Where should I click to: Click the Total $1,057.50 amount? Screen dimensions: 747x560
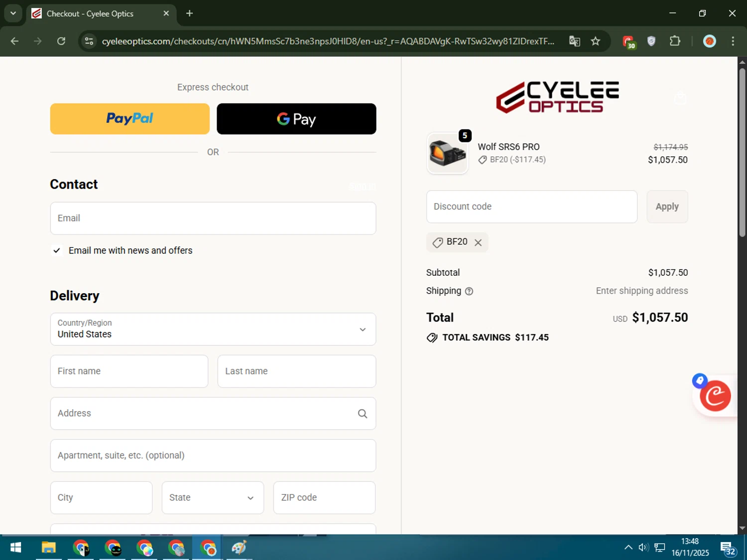click(x=660, y=318)
